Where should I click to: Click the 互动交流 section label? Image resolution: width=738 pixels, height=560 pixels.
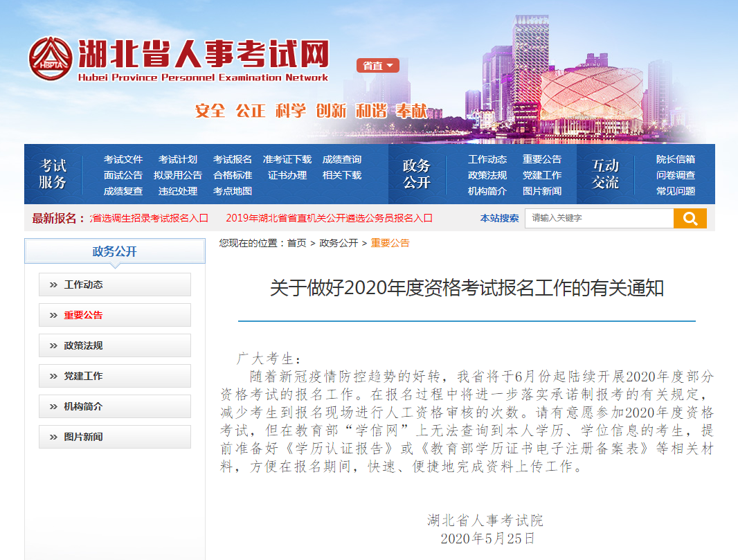coord(605,174)
